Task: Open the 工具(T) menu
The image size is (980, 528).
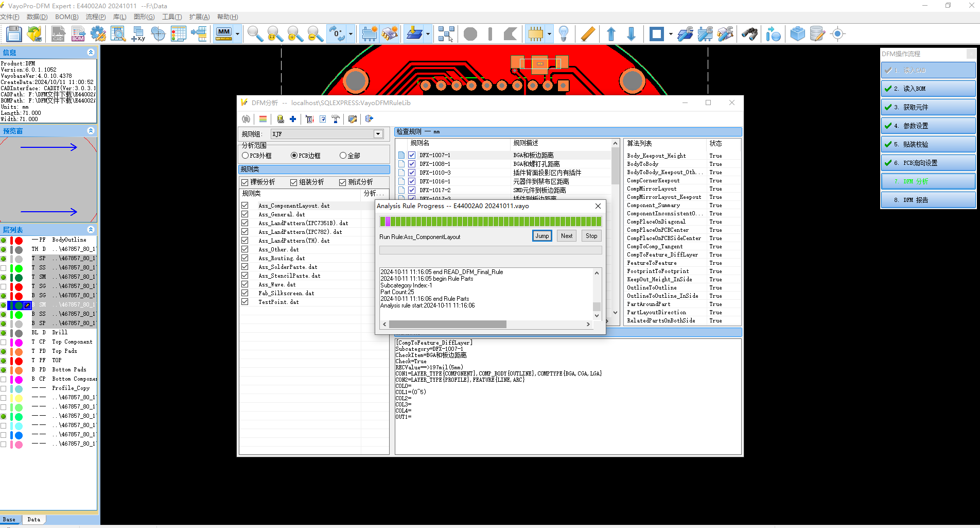Action: click(172, 17)
